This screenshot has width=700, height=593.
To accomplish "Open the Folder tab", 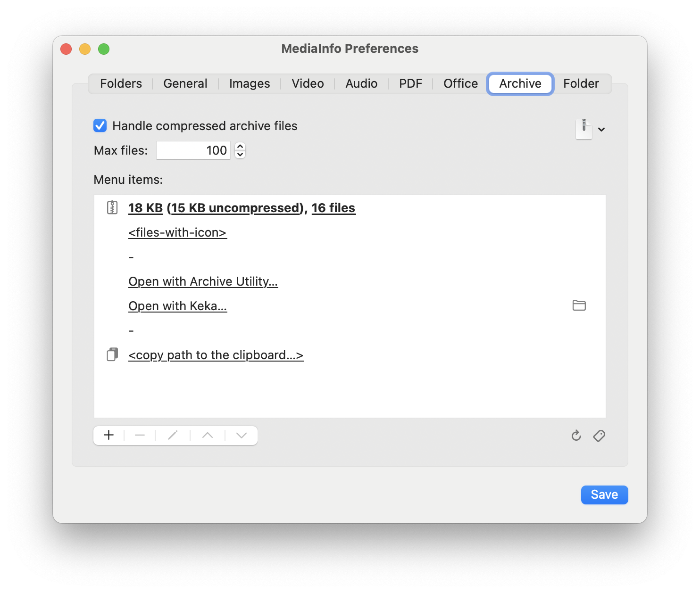I will [581, 84].
